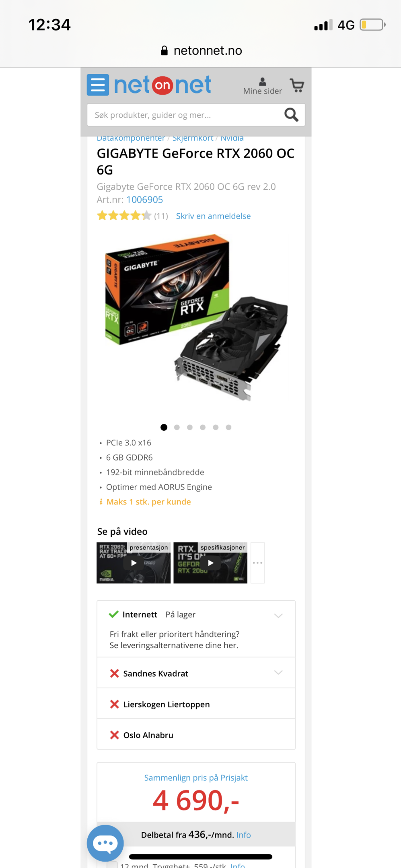Image resolution: width=401 pixels, height=868 pixels.
Task: Play the spesifikasjoner video
Action: 210,563
